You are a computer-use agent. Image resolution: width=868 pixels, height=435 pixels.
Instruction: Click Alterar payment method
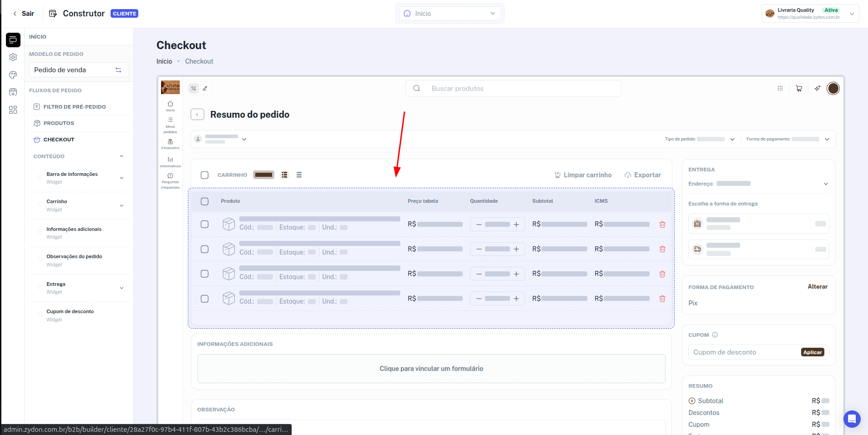point(818,287)
